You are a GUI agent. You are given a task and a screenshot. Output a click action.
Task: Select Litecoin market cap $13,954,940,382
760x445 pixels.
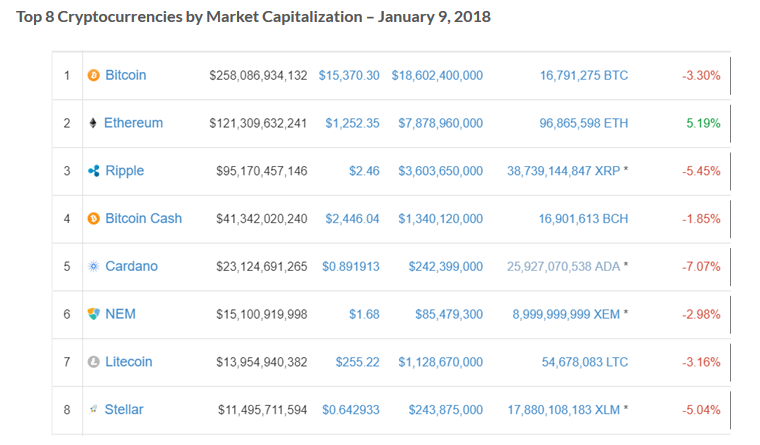[262, 362]
